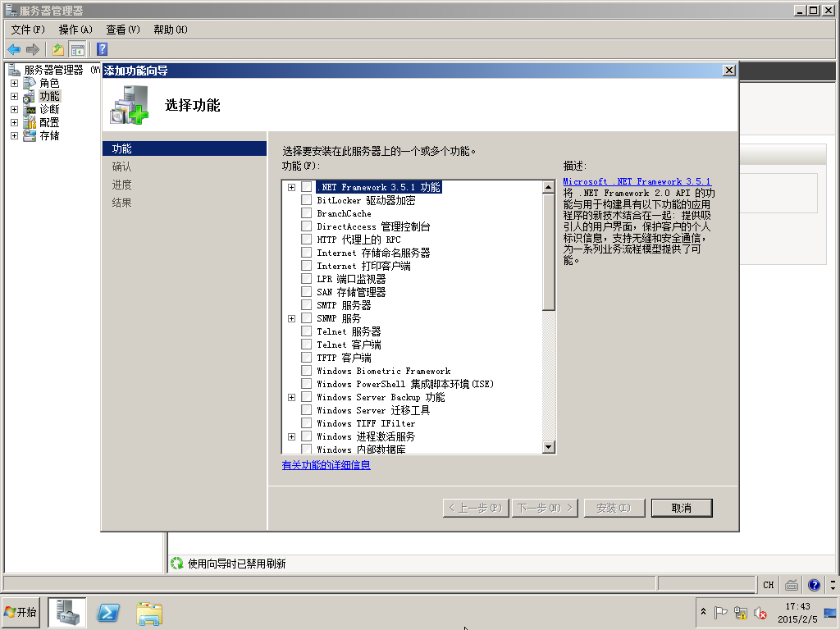
Task: Open Windows Explorer from the taskbar
Action: tap(149, 614)
